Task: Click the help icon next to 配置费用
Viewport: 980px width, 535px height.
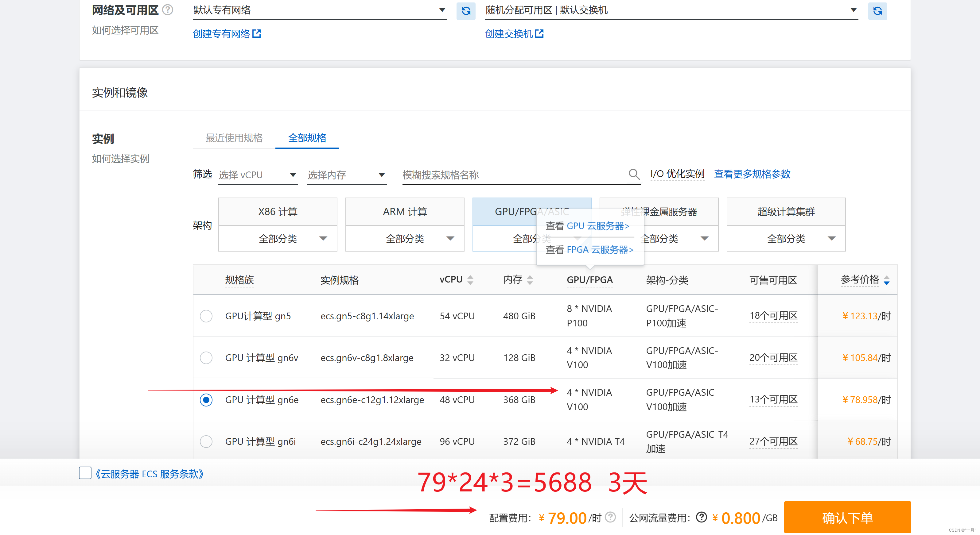Action: pos(610,517)
